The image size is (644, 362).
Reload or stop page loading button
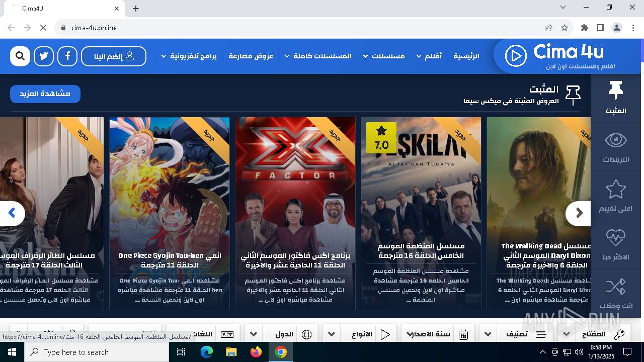click(43, 28)
